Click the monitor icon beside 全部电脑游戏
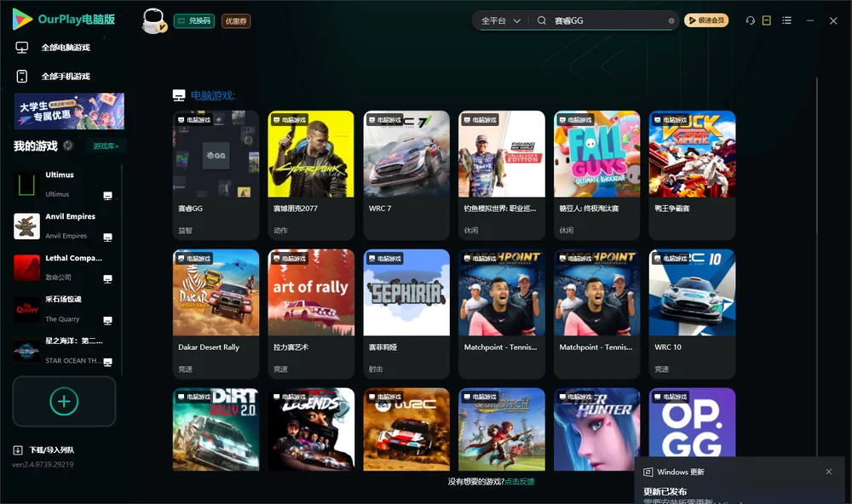The width and height of the screenshot is (852, 504). pos(22,48)
